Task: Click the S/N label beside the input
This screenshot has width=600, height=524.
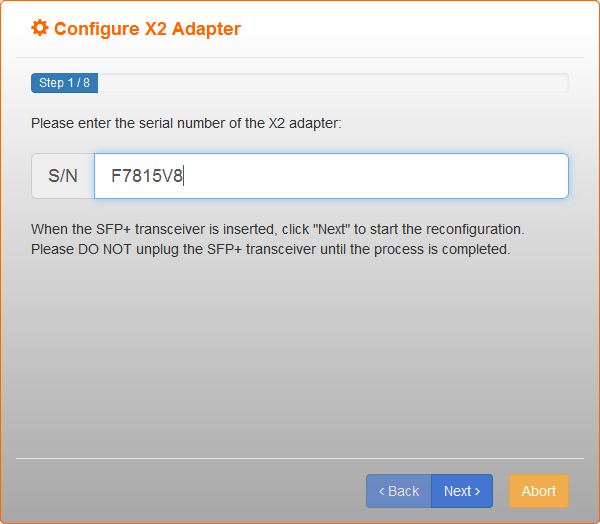Action: coord(63,176)
